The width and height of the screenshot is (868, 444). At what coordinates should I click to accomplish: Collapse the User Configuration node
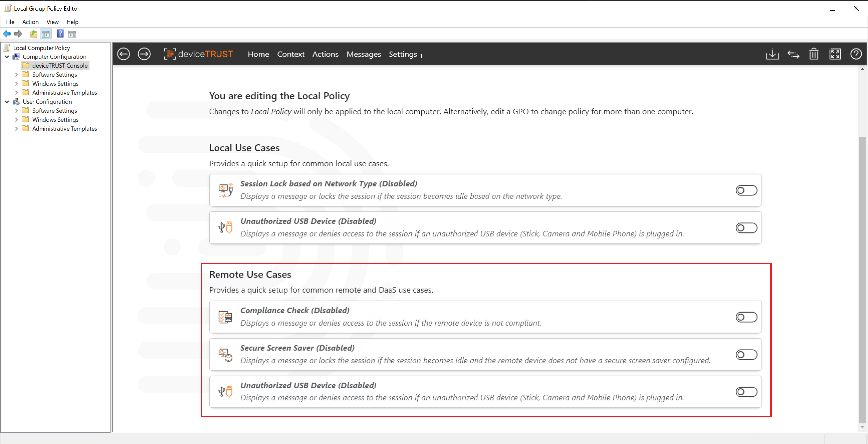7,101
